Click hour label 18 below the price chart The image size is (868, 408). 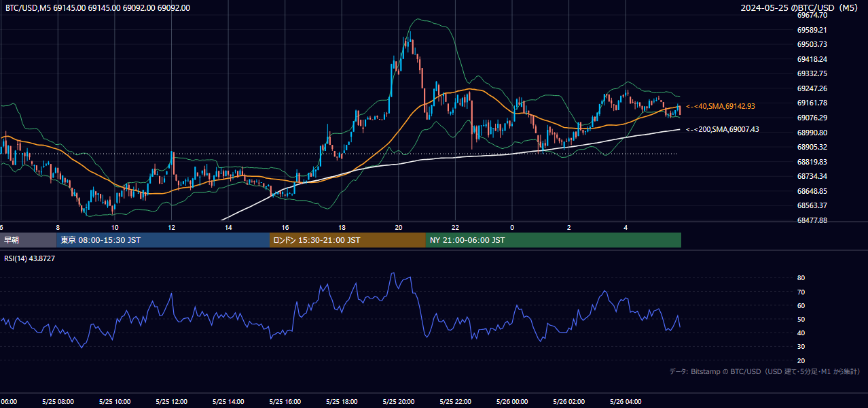(342, 227)
